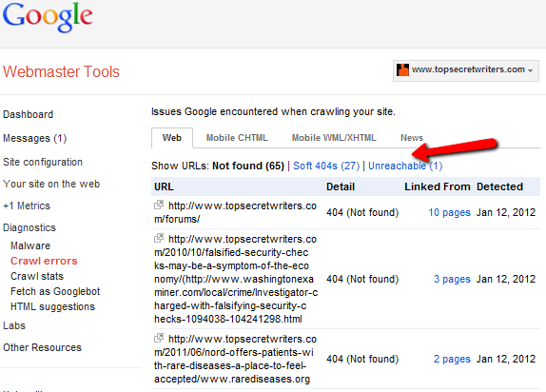Switch to the Mobile WML/XHTML tab
Image resolution: width=546 pixels, height=392 pixels.
pyautogui.click(x=334, y=138)
